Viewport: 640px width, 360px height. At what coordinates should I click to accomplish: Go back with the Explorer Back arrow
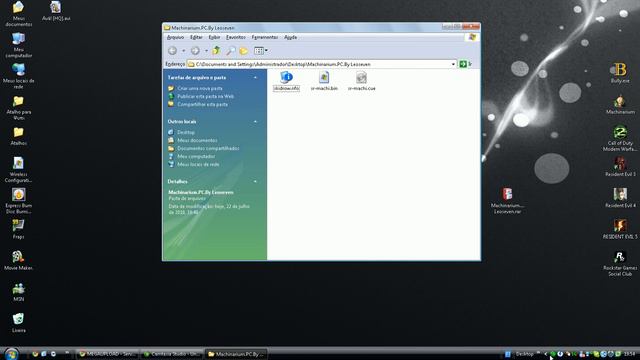tap(173, 51)
